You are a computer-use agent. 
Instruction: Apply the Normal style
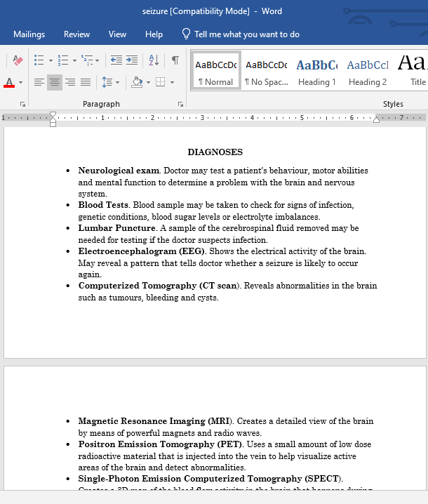[x=216, y=70]
